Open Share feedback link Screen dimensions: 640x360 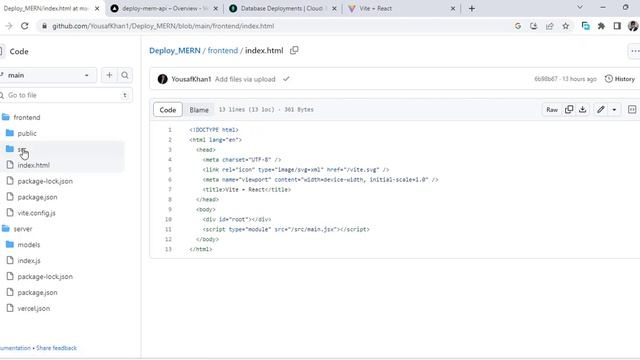56,348
